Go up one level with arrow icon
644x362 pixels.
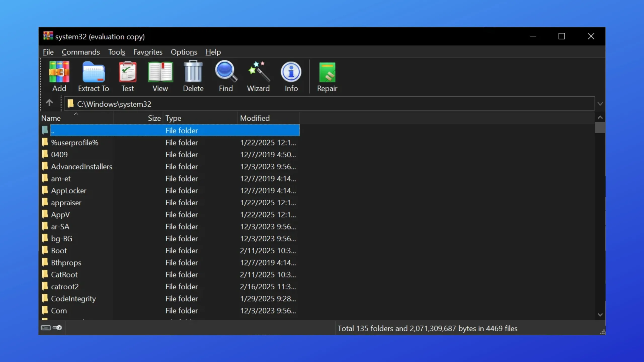click(x=49, y=103)
